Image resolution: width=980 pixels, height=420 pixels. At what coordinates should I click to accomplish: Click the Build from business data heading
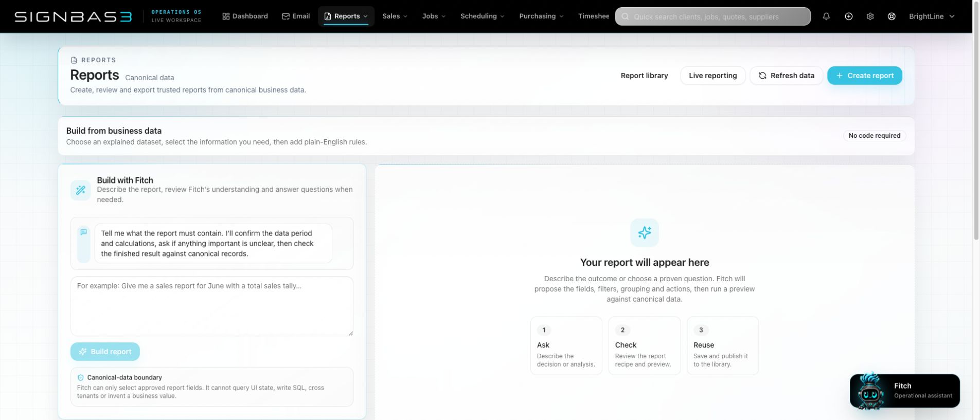[114, 131]
